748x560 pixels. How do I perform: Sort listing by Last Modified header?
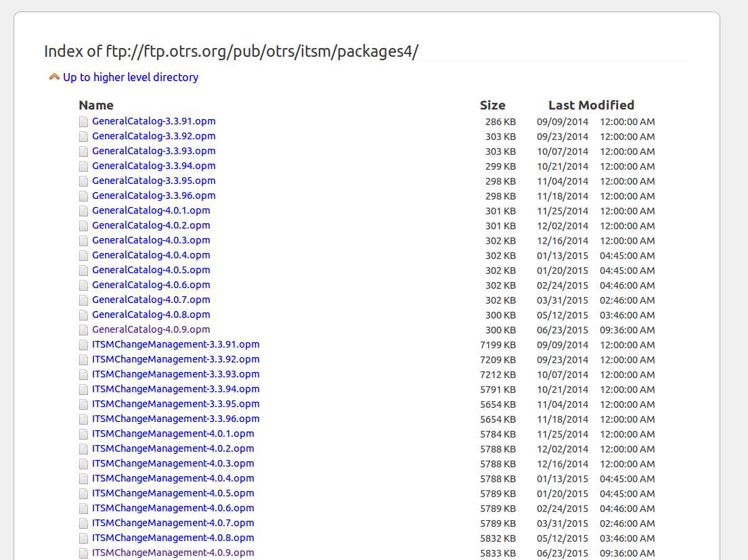591,106
